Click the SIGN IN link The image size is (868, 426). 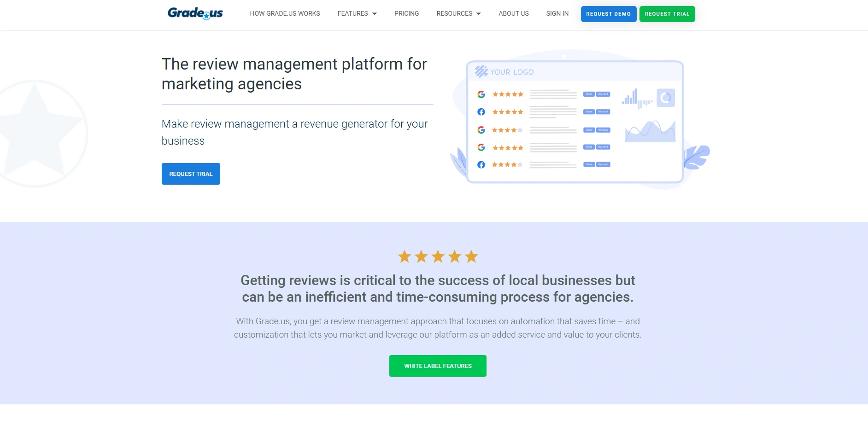(557, 13)
